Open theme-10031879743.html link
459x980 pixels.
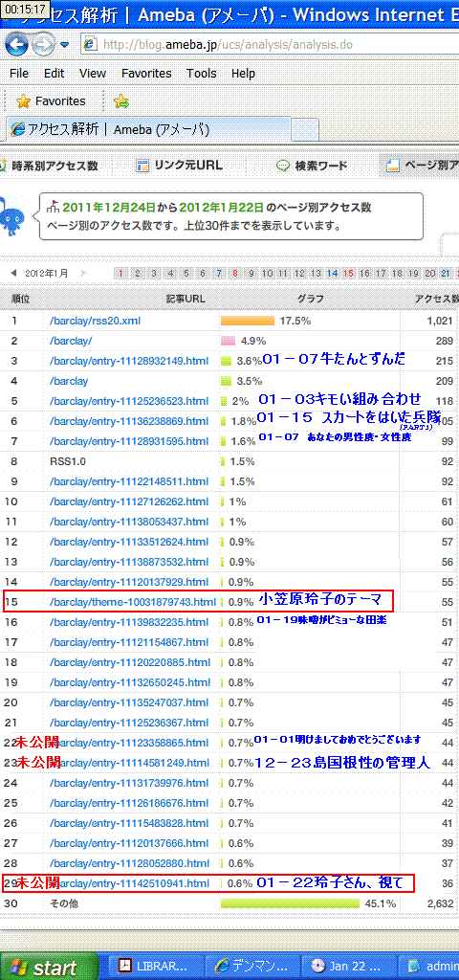[132, 602]
